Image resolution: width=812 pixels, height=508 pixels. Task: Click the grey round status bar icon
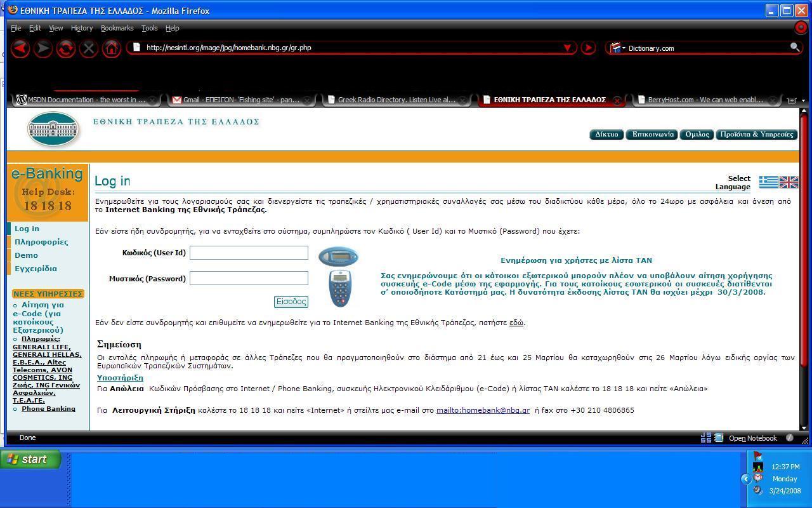(790, 438)
